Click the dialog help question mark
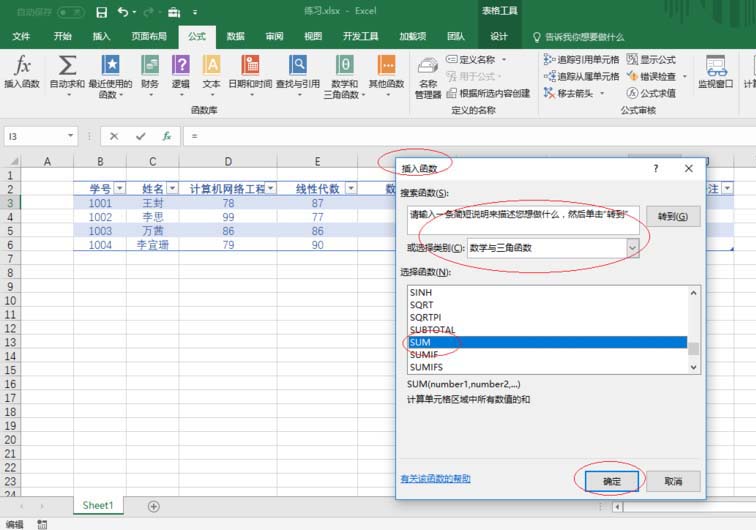756x530 pixels. [656, 168]
